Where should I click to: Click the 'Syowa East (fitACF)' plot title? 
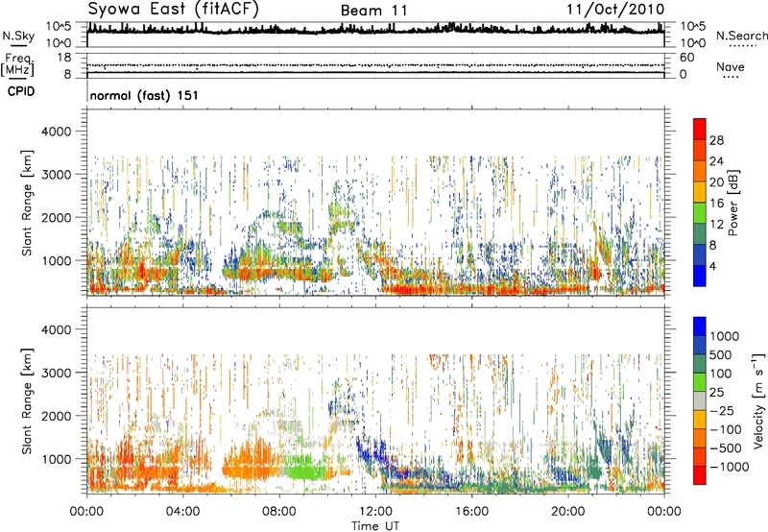(x=174, y=9)
